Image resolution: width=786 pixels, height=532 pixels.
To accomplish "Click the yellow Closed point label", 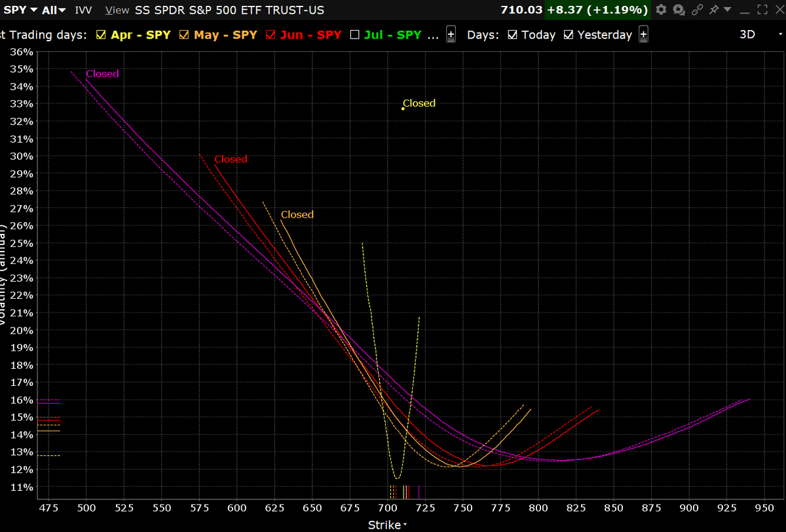I will [419, 103].
